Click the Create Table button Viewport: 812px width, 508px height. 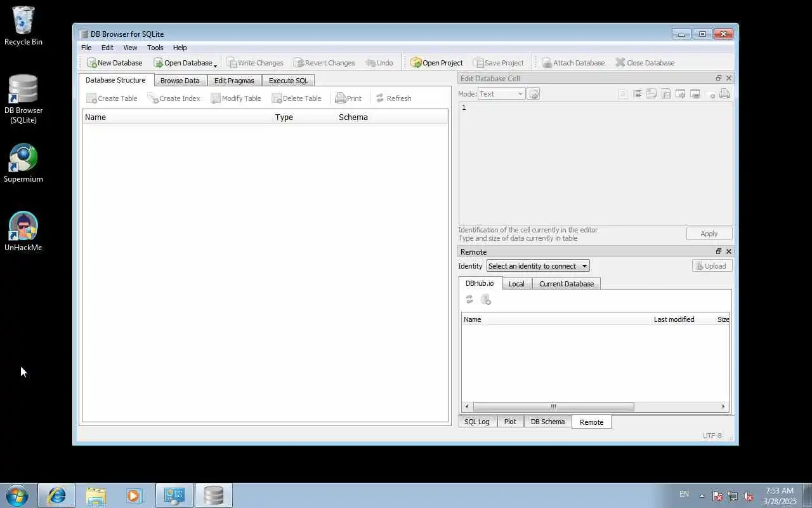112,98
